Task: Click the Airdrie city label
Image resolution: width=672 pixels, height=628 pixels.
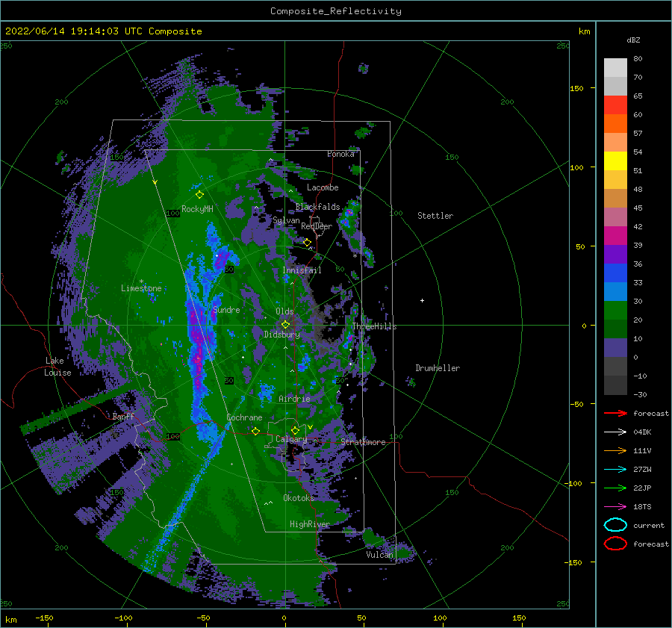Action: coord(294,399)
